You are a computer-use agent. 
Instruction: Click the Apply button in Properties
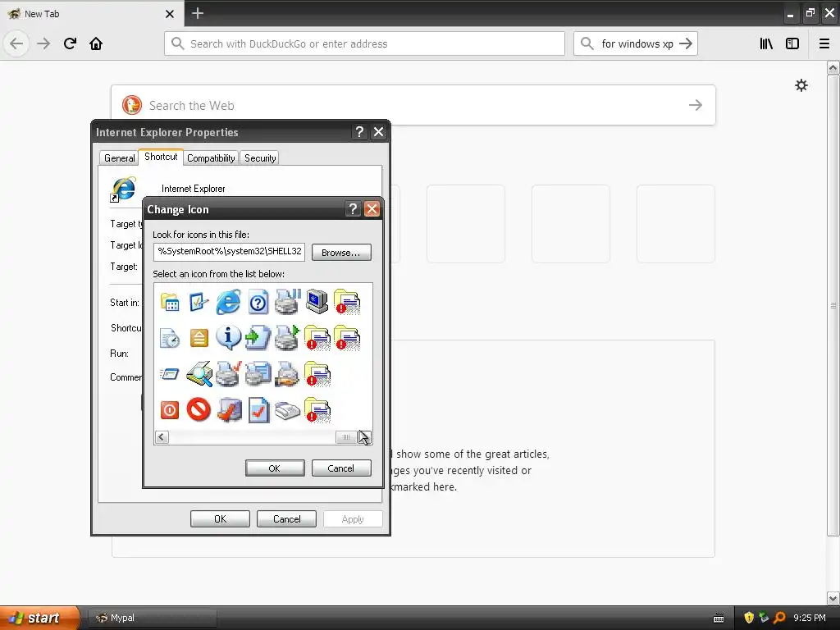point(353,518)
